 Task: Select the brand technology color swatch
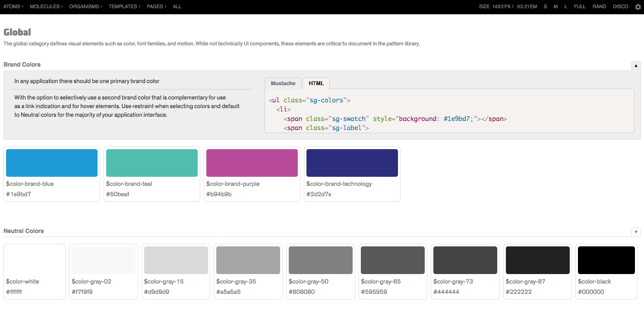coord(352,163)
